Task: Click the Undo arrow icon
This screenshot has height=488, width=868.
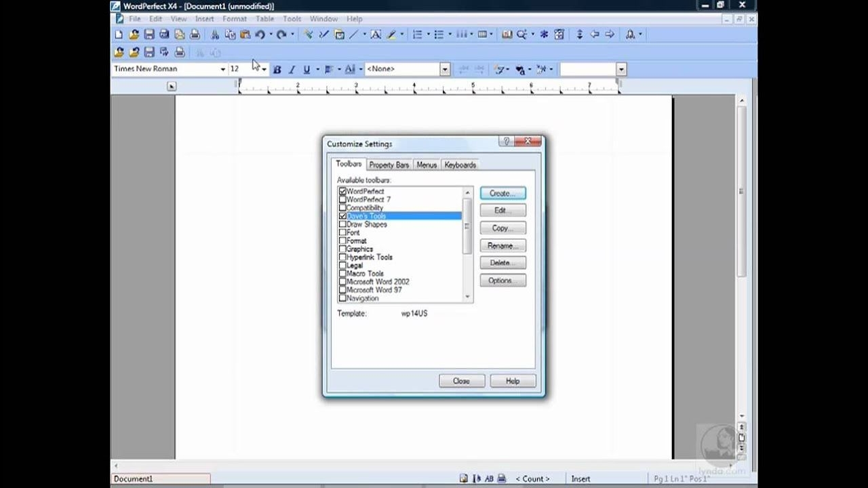Action: coord(260,35)
